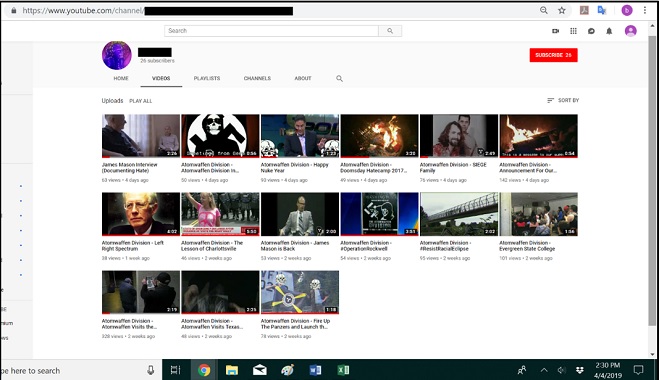Viewport: 659px width, 380px height.
Task: Open the notifications bell
Action: (x=609, y=31)
